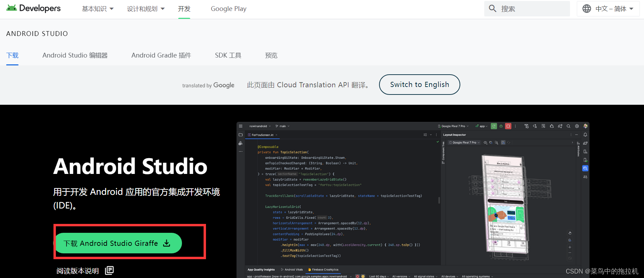Image resolution: width=644 pixels, height=278 pixels.
Task: Switch to Android Studio 编辑器 tab
Action: point(75,55)
